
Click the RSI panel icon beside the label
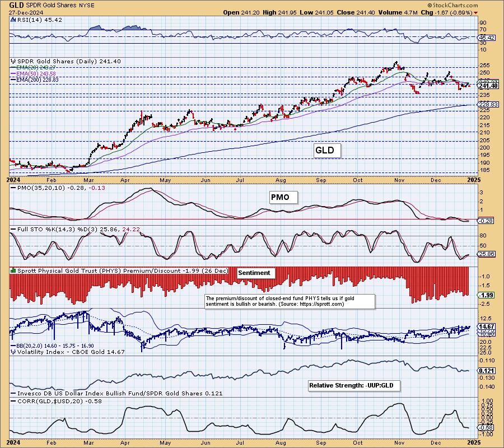click(x=13, y=20)
